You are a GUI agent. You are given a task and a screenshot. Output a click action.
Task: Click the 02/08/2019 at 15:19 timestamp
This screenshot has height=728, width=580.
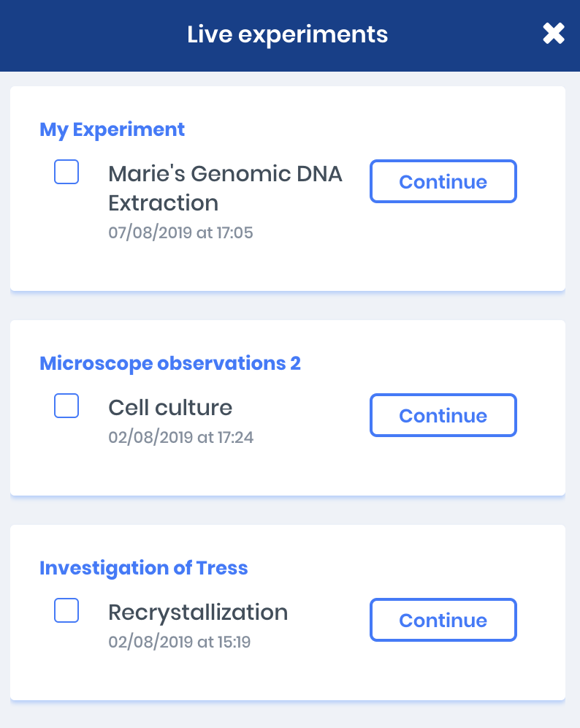point(179,642)
